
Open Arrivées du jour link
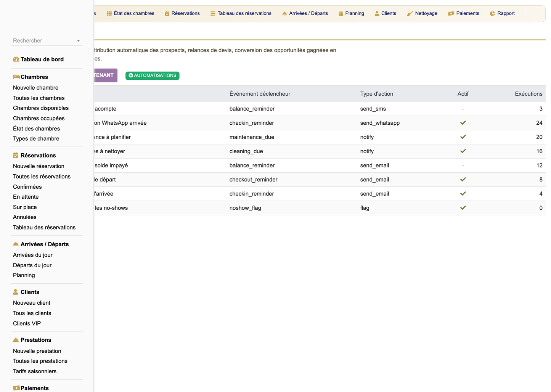pos(33,255)
